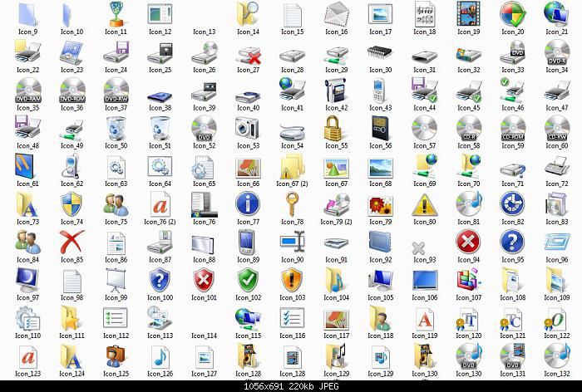Click the landscape picture icon Icon_68

[x=381, y=168]
